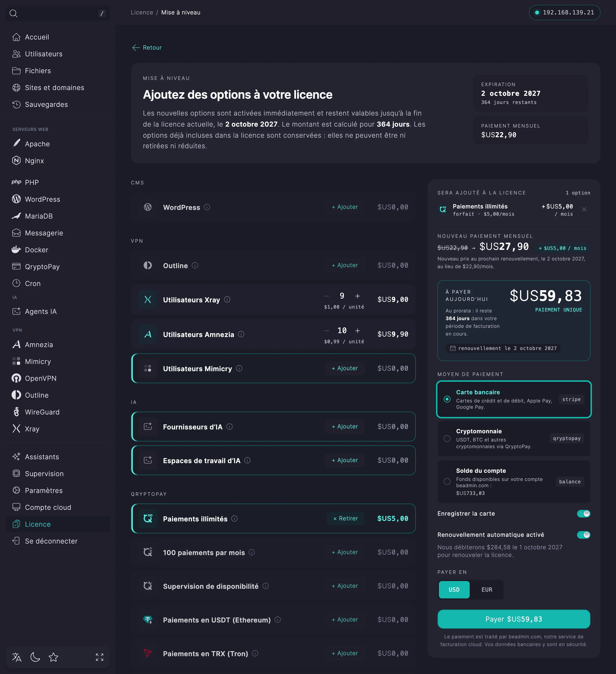This screenshot has width=616, height=674.
Task: Click Retirer on Paiements illimités
Action: [345, 518]
